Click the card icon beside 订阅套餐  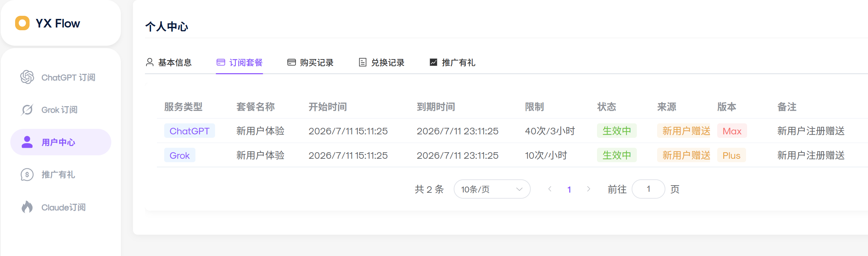[x=221, y=62]
